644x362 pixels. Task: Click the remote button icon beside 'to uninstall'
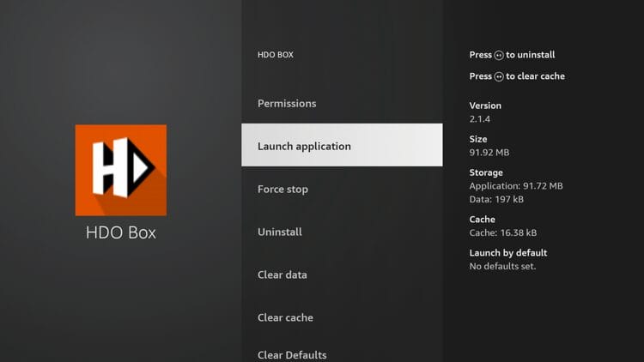click(x=499, y=56)
